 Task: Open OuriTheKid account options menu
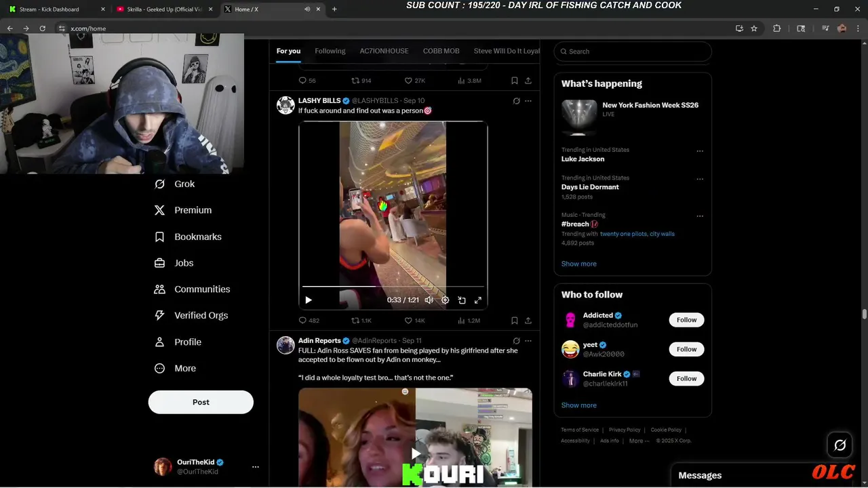(x=256, y=467)
